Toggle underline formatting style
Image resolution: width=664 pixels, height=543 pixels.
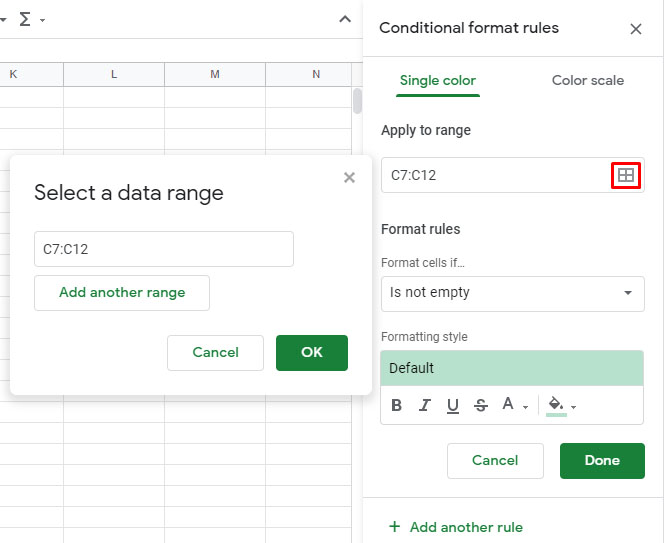[x=453, y=405]
